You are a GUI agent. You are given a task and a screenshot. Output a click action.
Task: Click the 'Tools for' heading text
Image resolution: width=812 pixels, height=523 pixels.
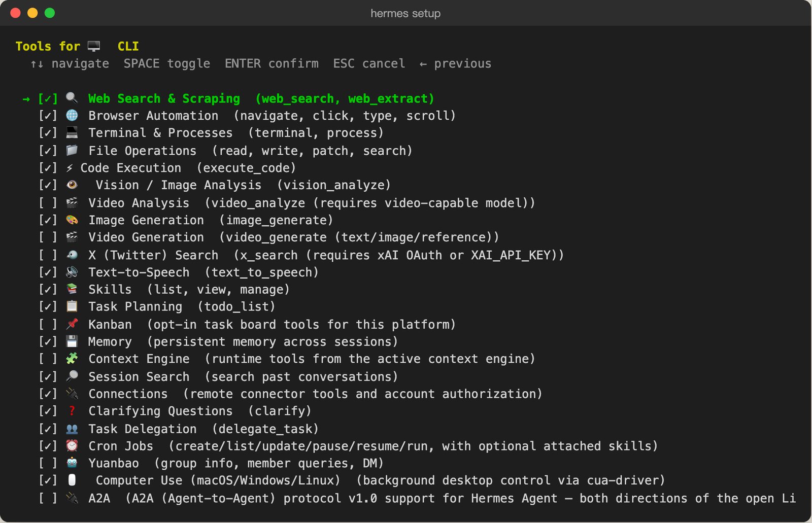point(48,46)
